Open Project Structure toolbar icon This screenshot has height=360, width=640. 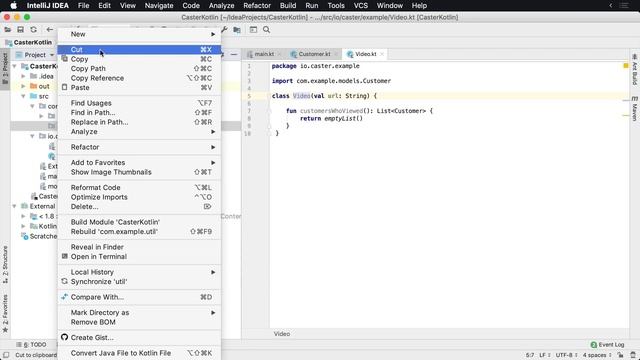pyautogui.click(x=237, y=29)
